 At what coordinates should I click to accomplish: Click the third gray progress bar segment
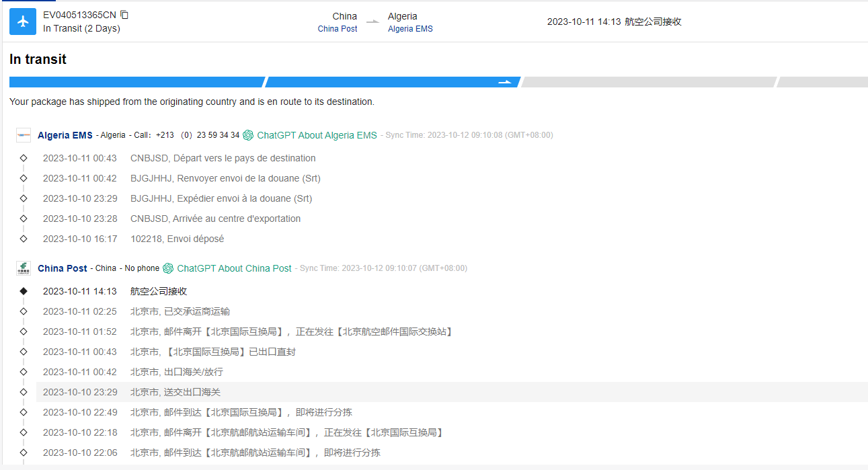(x=649, y=82)
